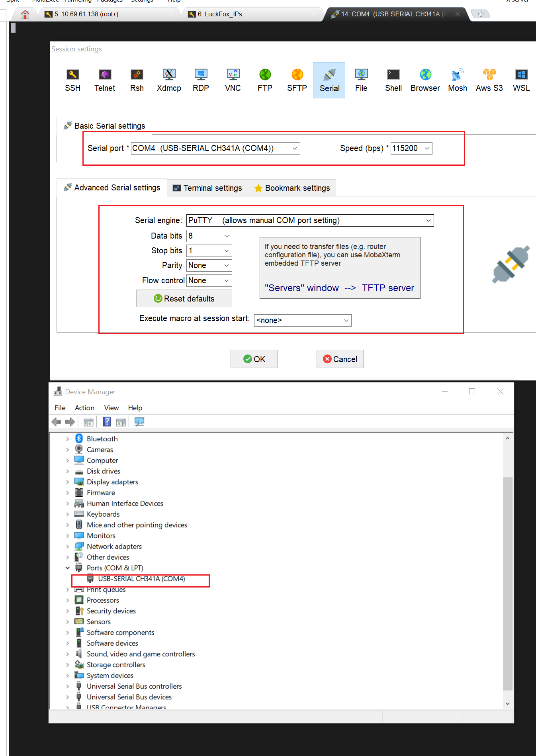Select the File session icon
The width and height of the screenshot is (536, 756).
point(361,80)
